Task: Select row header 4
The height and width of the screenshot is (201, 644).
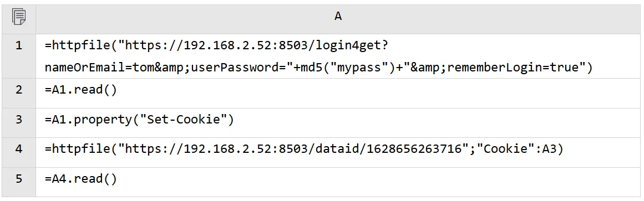Action: (x=19, y=152)
